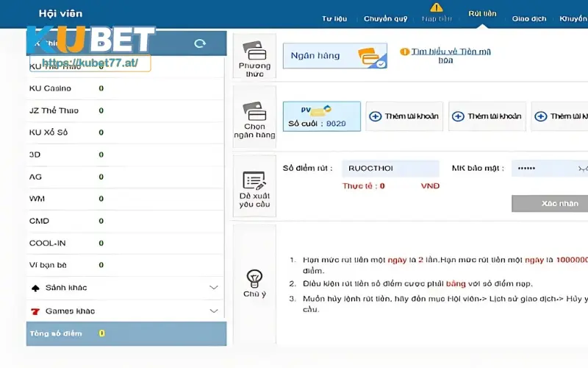The height and width of the screenshot is (368, 588).
Task: Click the COOL-IN balance row
Action: click(125, 244)
